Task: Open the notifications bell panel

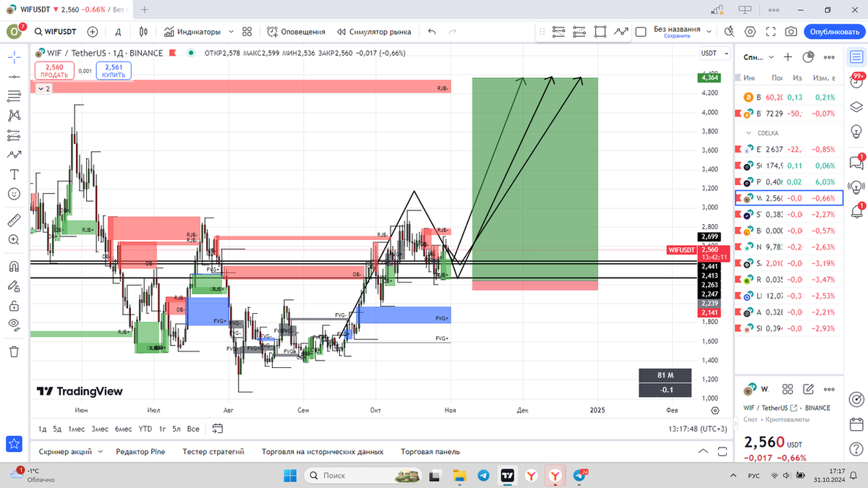Action: (x=856, y=211)
